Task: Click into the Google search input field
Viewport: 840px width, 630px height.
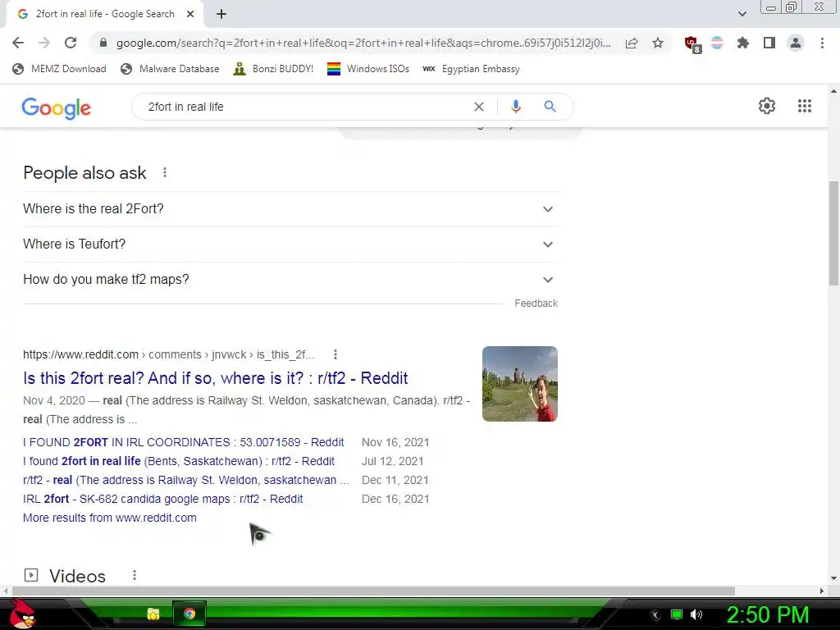Action: coord(305,107)
